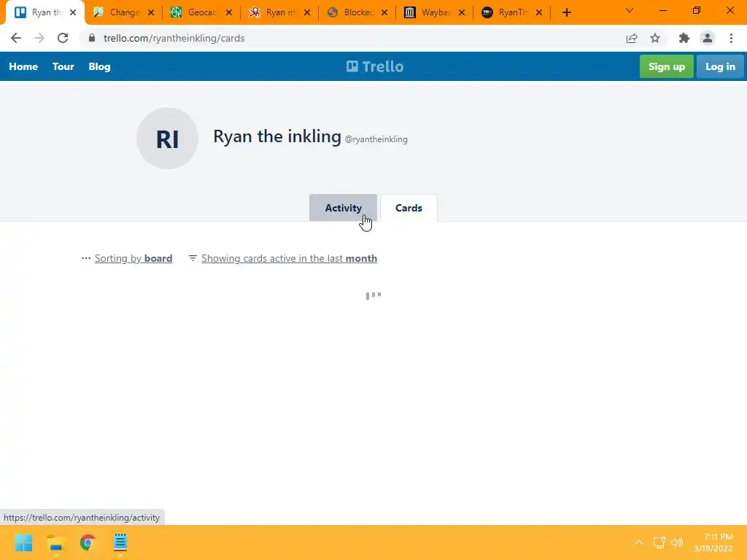Open the Extensions puzzle icon
747x560 pixels.
[684, 38]
